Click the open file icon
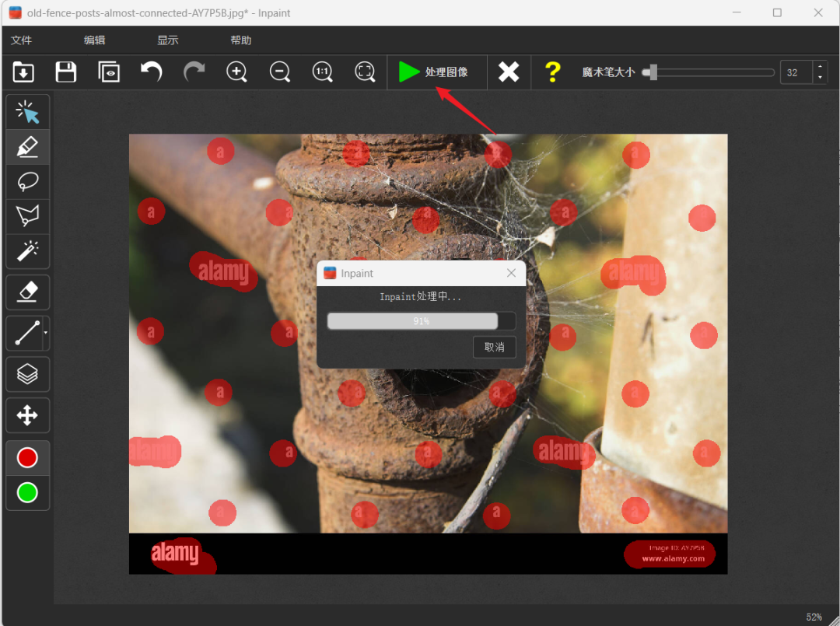The height and width of the screenshot is (626, 840). 23,72
